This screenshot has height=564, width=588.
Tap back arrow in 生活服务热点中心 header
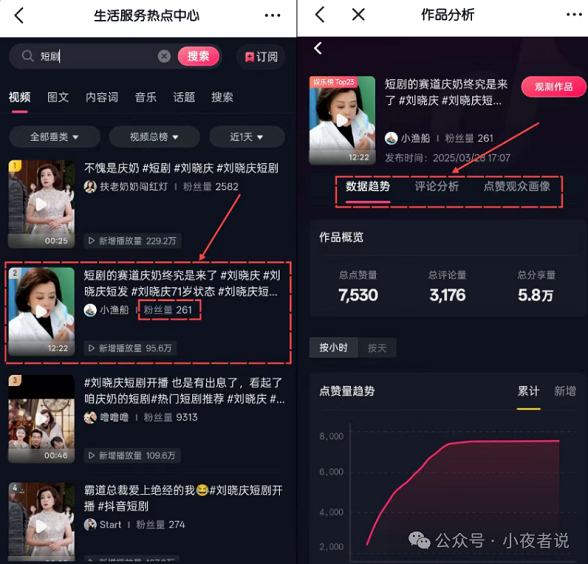point(19,15)
